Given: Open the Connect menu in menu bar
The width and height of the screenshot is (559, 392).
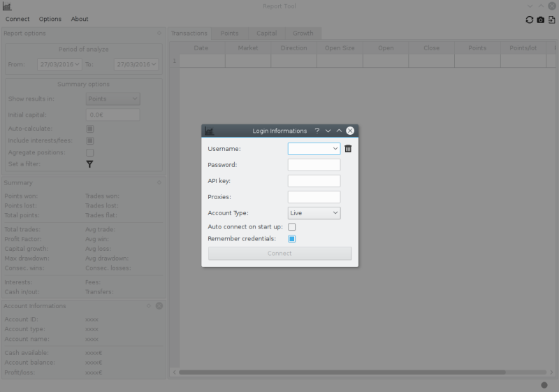Looking at the screenshot, I should tap(17, 19).
